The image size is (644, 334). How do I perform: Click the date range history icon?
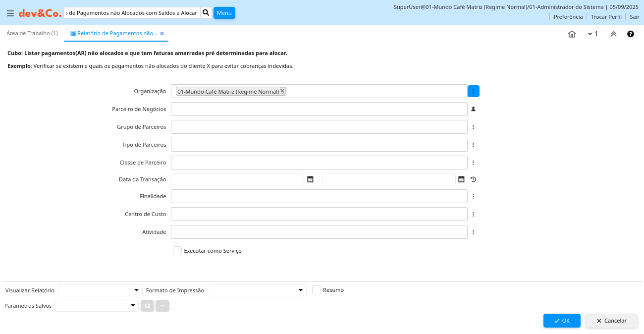(473, 179)
